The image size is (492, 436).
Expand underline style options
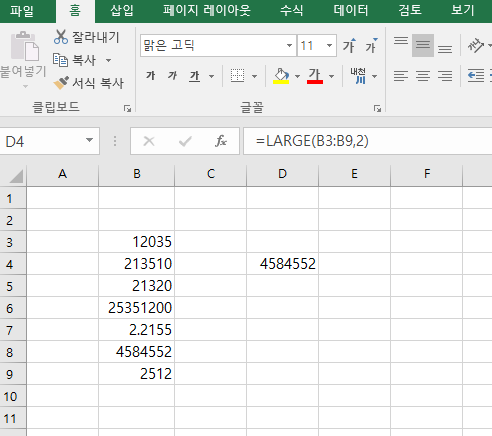coord(211,76)
